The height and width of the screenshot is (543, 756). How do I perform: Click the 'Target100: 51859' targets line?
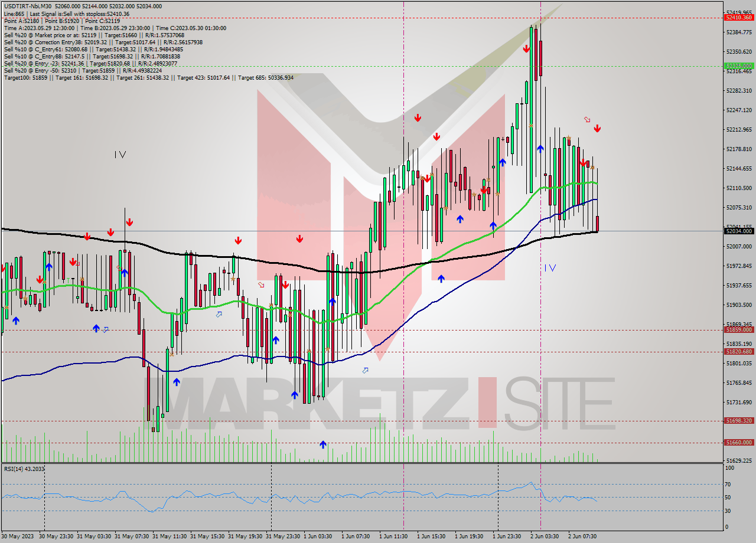click(148, 77)
